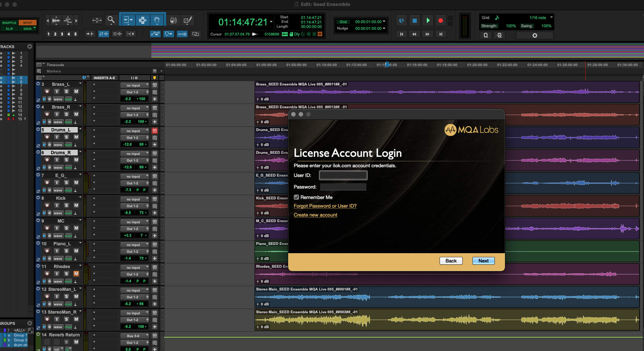Open the Quantize Q button
This screenshot has height=351, width=644.
click(x=486, y=35)
